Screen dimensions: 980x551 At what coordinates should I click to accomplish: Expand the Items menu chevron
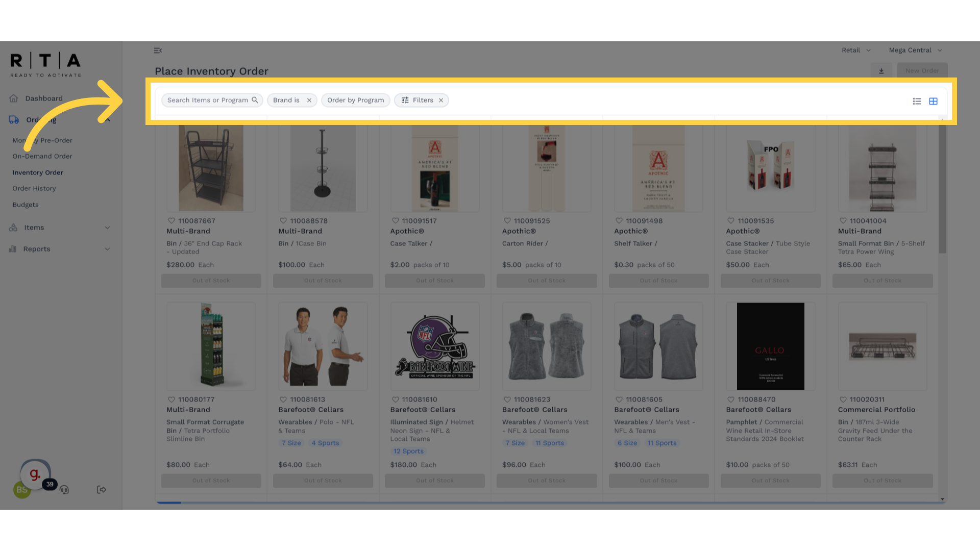click(107, 228)
